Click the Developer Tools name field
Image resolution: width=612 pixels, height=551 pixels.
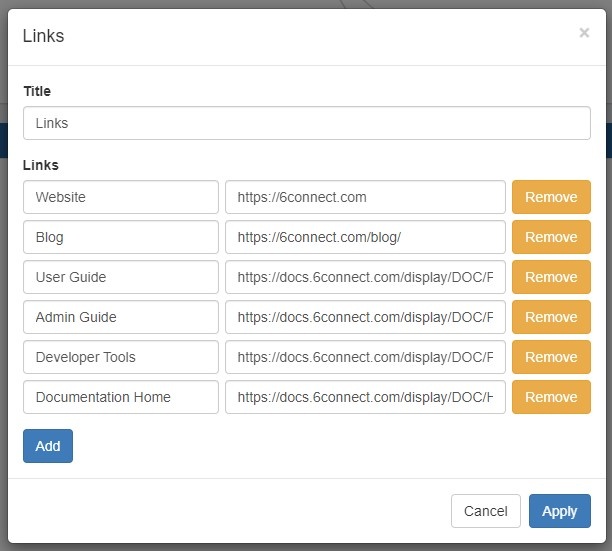point(120,357)
